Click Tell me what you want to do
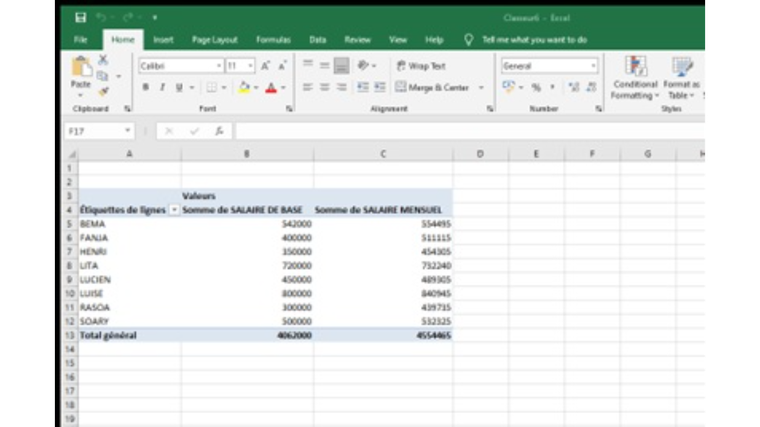Viewport: 760px width, 427px height. 534,40
